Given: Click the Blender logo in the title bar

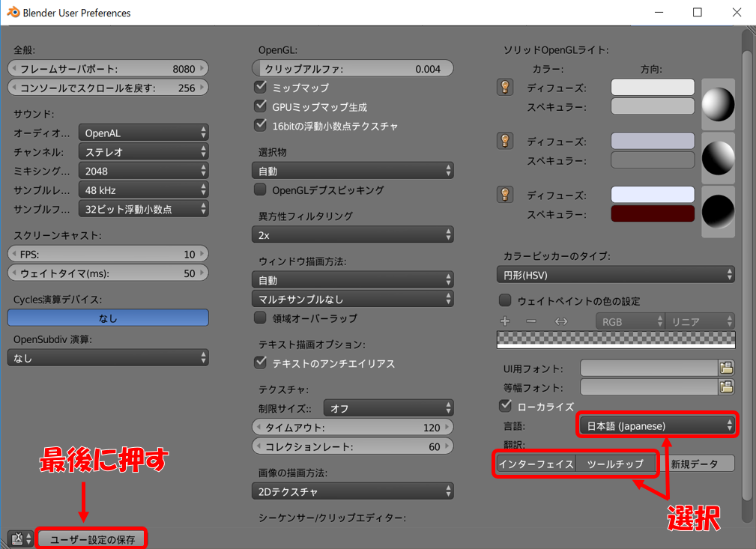Looking at the screenshot, I should pyautogui.click(x=13, y=13).
